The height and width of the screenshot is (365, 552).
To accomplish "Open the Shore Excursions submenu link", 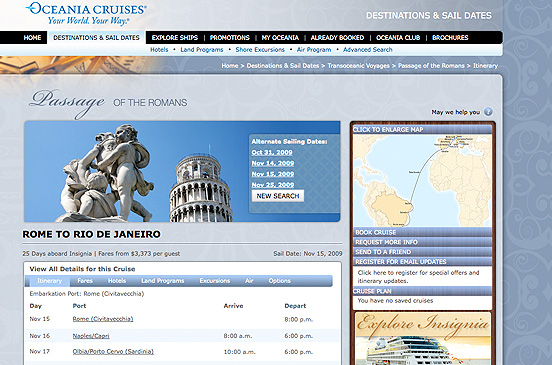I will point(260,50).
